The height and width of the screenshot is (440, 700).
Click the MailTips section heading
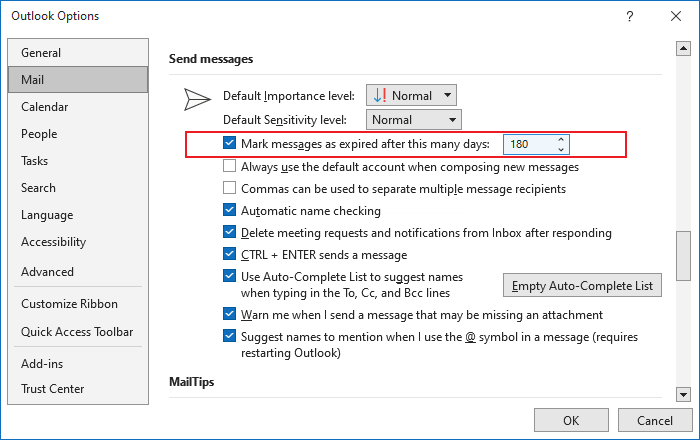(x=192, y=382)
